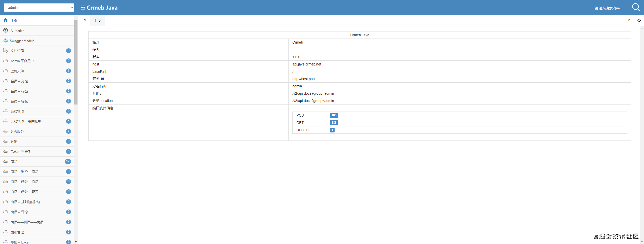Screen dimensions: 644x244
Task: Open 商品 -- 砍价 -- 商品 group
Action: [x=37, y=172]
